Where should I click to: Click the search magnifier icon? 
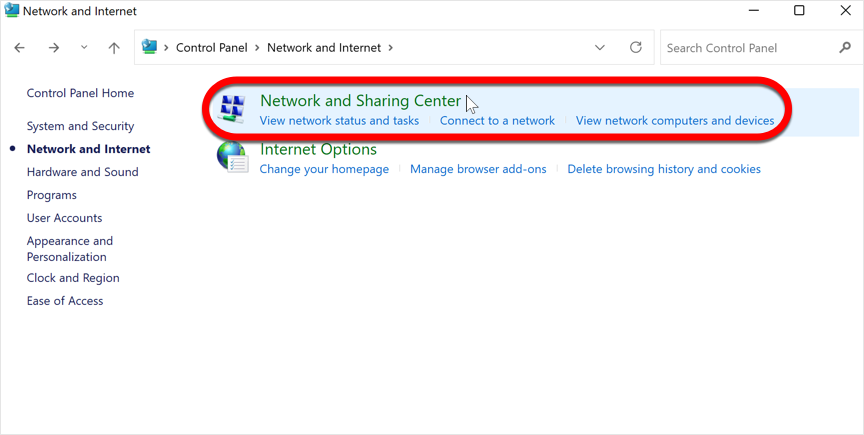coord(845,48)
